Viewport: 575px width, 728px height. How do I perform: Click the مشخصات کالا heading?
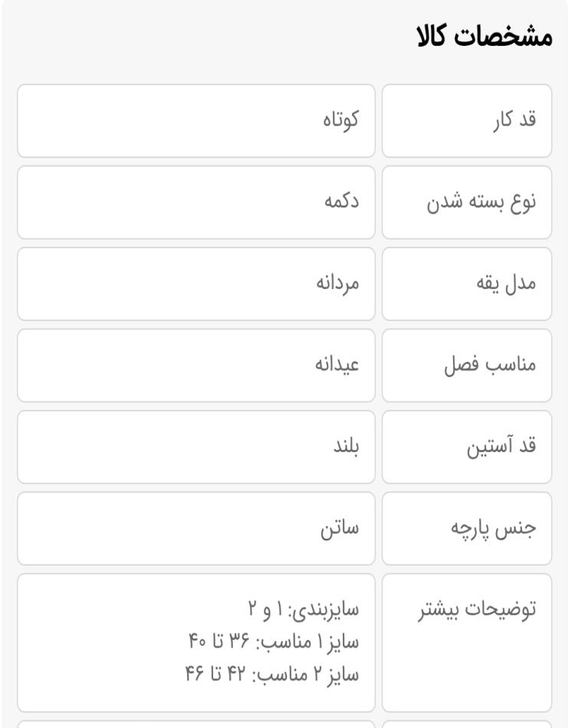click(485, 37)
